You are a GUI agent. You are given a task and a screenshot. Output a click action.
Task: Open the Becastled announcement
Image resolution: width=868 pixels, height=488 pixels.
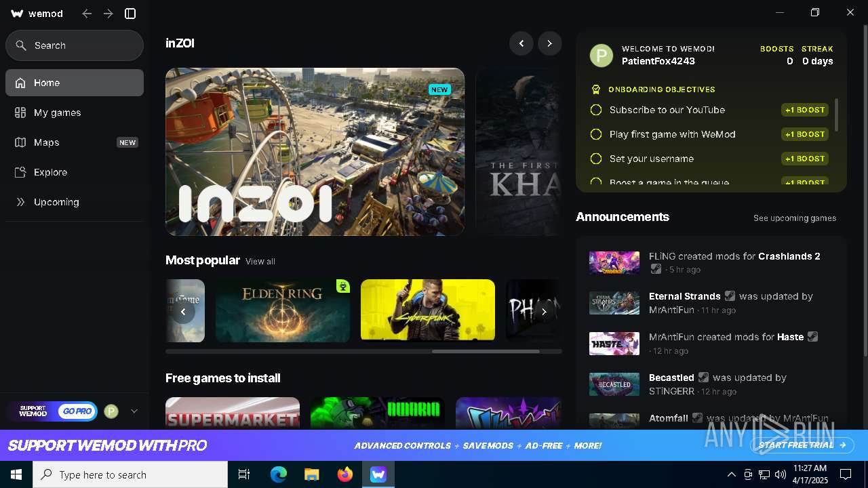coord(710,384)
